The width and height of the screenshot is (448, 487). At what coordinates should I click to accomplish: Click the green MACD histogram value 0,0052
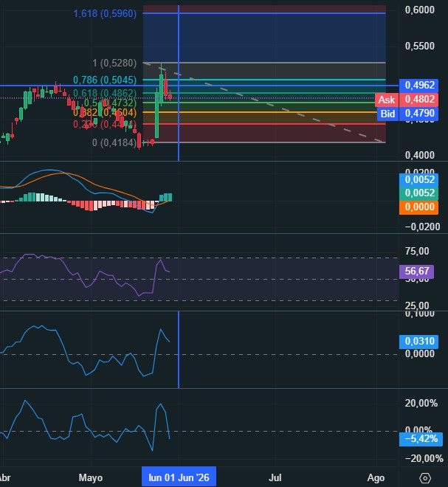tap(418, 193)
